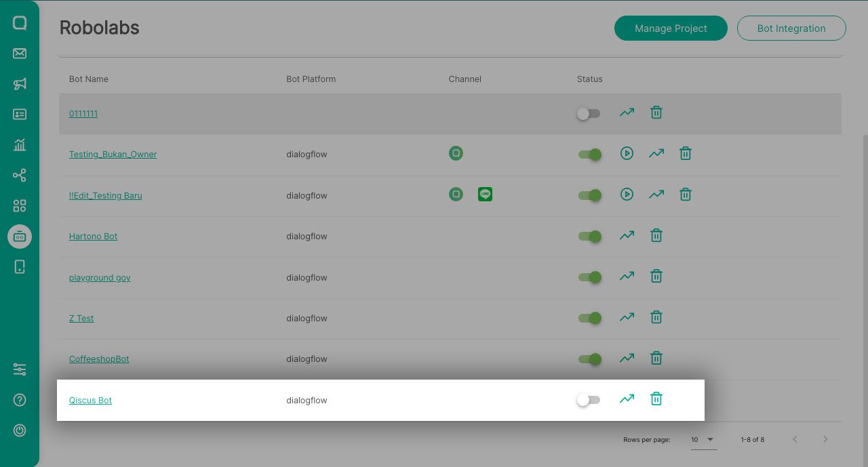Image resolution: width=868 pixels, height=467 pixels.
Task: Click the Bot Integration button
Action: pyautogui.click(x=791, y=28)
